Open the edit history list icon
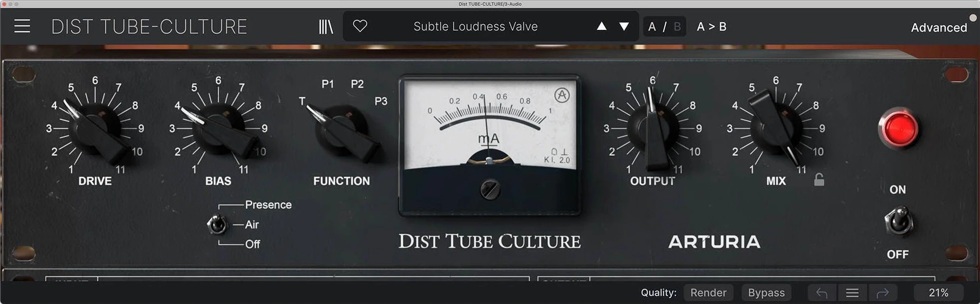 tap(853, 293)
